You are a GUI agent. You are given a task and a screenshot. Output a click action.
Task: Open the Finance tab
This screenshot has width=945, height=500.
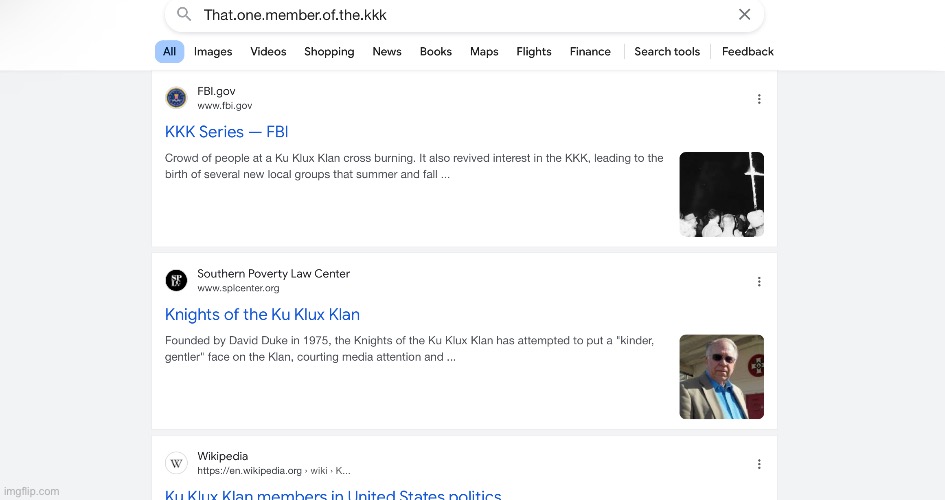click(590, 52)
